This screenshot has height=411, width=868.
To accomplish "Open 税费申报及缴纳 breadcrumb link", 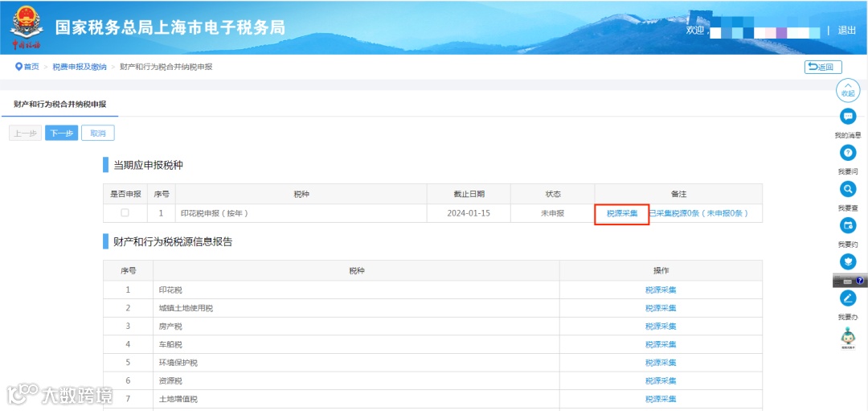I will pos(80,67).
